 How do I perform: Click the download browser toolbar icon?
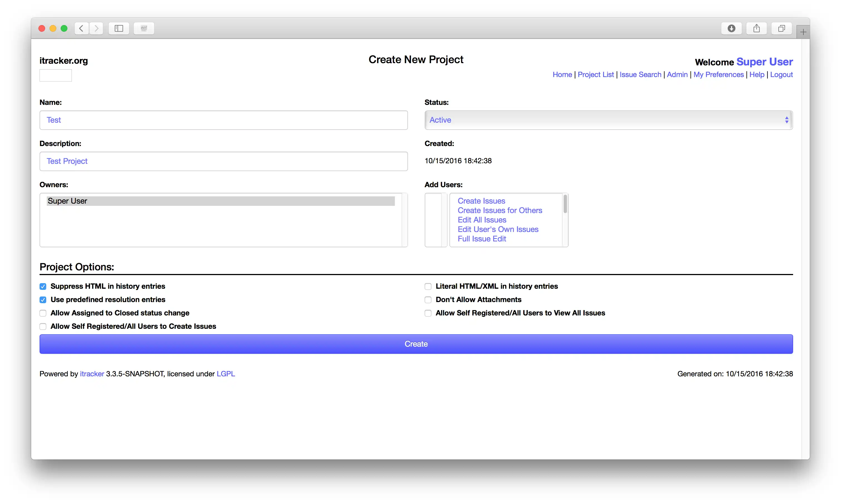[732, 28]
